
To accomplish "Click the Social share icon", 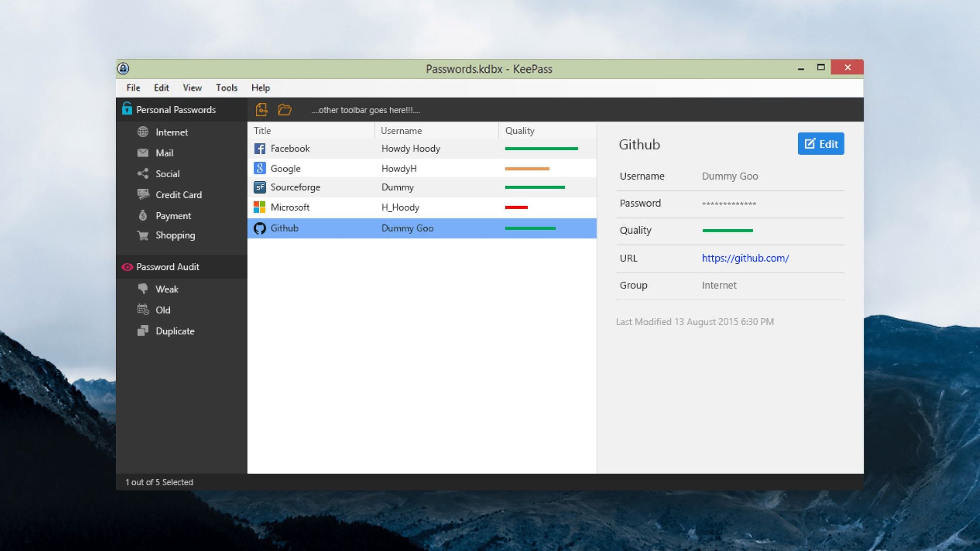I will coord(143,174).
